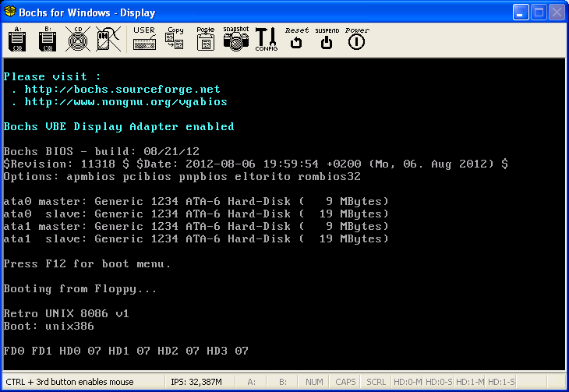Image resolution: width=569 pixels, height=392 pixels.
Task: Click the HD:0-S status indicator
Action: 439,382
